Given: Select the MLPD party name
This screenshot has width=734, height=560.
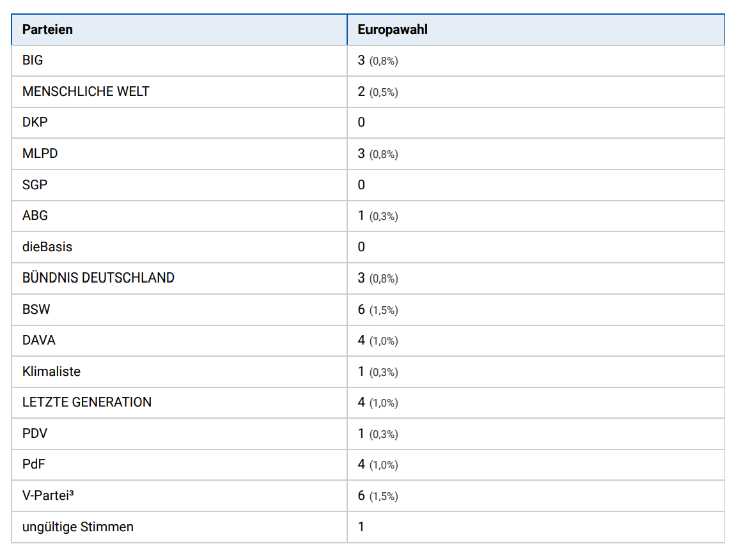Looking at the screenshot, I should point(40,153).
